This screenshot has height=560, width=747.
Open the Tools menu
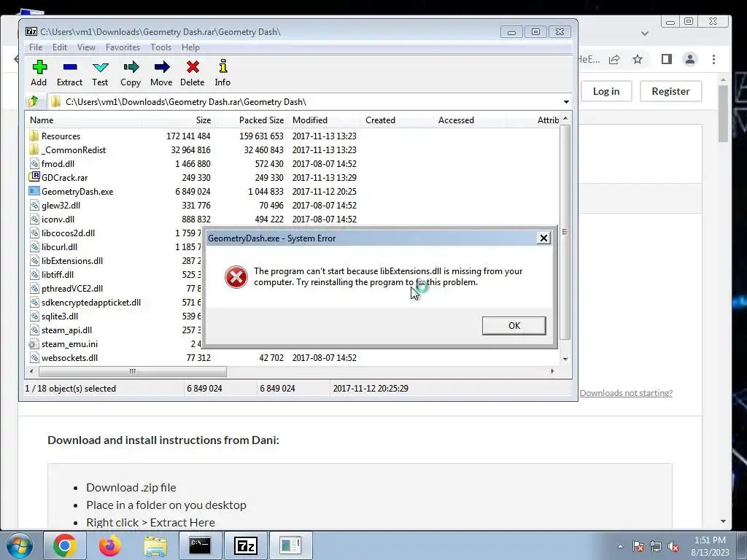click(161, 47)
